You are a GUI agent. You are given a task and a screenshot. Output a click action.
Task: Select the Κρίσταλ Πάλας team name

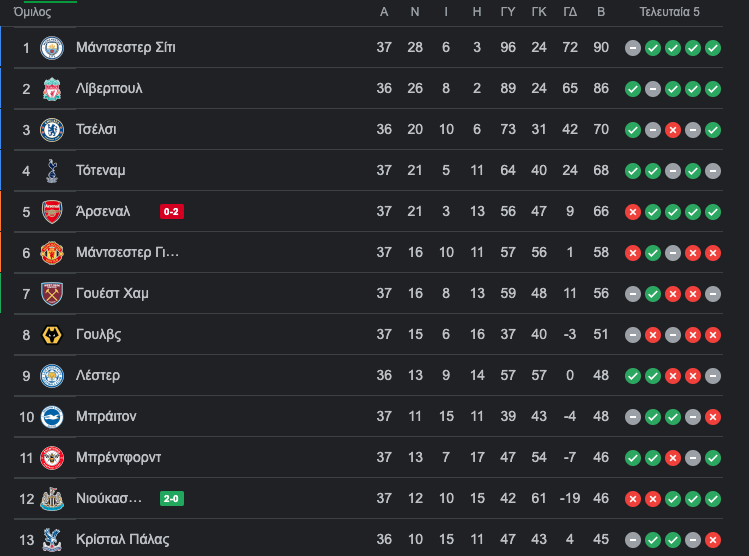pos(123,539)
